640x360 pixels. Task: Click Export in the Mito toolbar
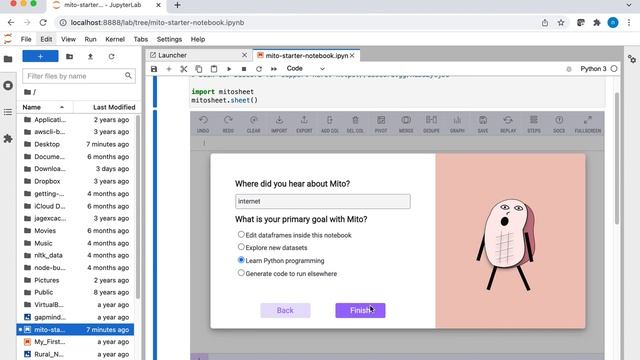click(x=304, y=124)
